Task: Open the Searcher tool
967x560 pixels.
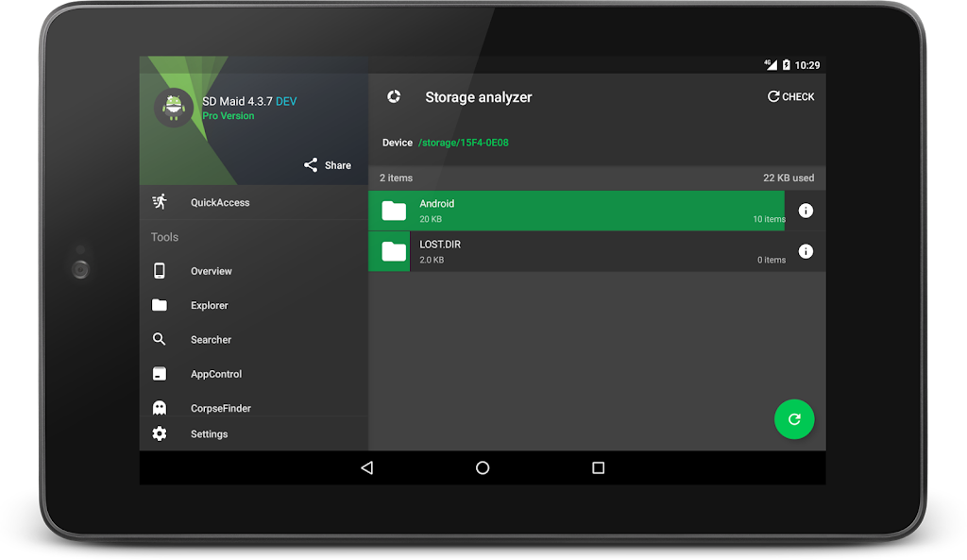Action: pyautogui.click(x=211, y=340)
